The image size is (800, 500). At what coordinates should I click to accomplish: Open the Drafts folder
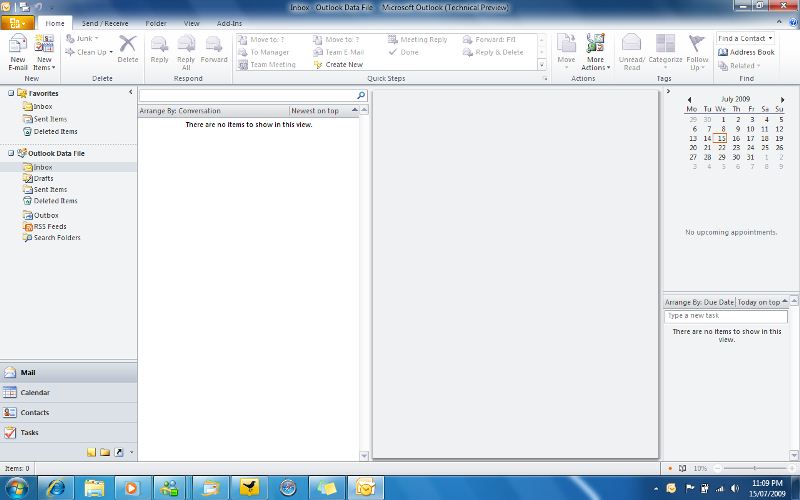pos(43,179)
